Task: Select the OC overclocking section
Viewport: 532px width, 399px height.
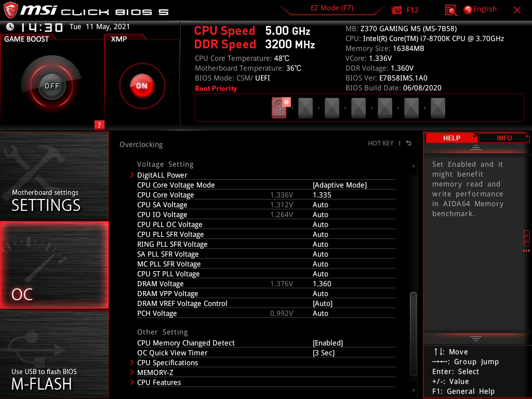Action: [x=54, y=265]
